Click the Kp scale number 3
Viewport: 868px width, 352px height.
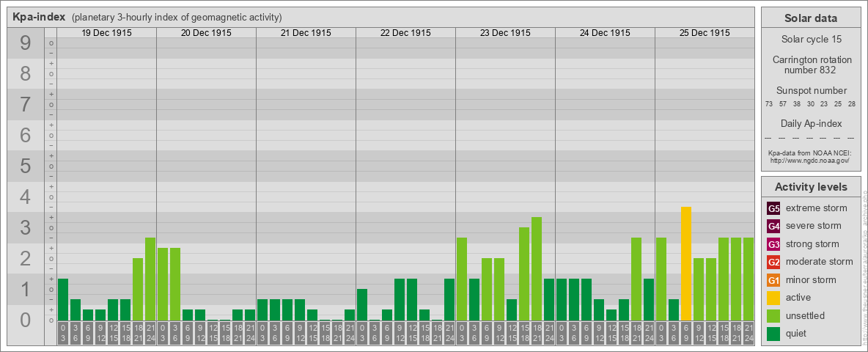click(x=26, y=227)
